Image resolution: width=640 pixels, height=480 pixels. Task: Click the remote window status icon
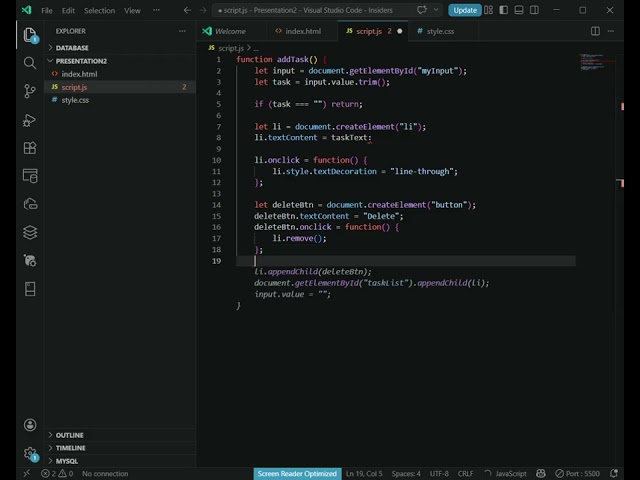(27, 473)
